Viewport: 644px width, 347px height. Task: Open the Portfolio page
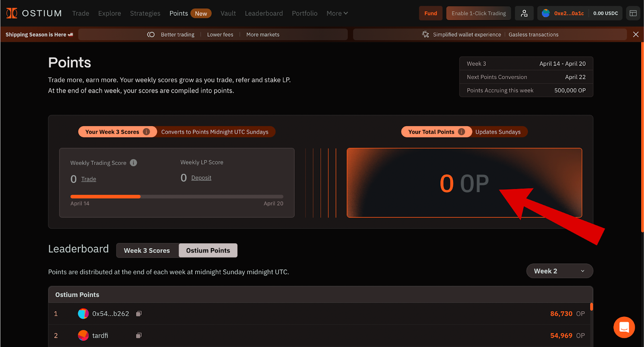click(305, 13)
